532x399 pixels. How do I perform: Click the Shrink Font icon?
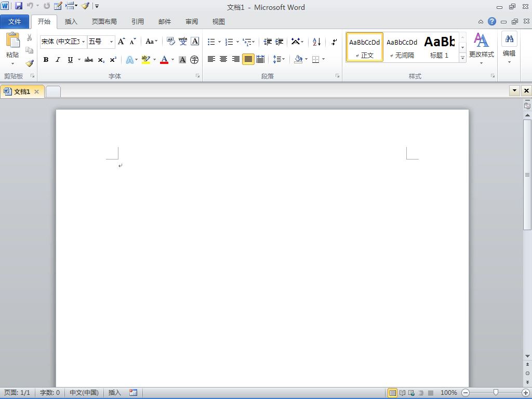[x=133, y=42]
